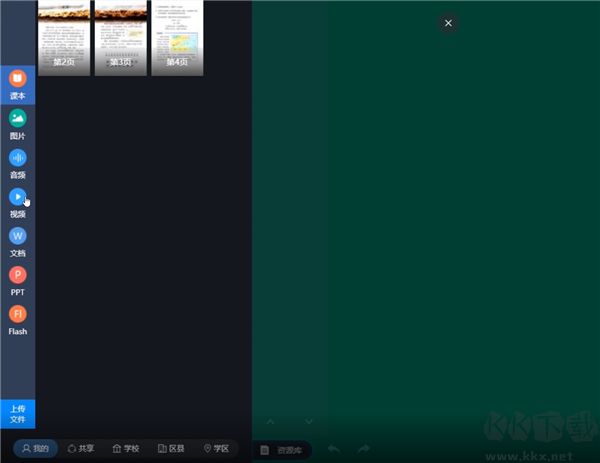Screen dimensions: 600x463
Task: Click the up chevron arrow
Action: (271, 421)
